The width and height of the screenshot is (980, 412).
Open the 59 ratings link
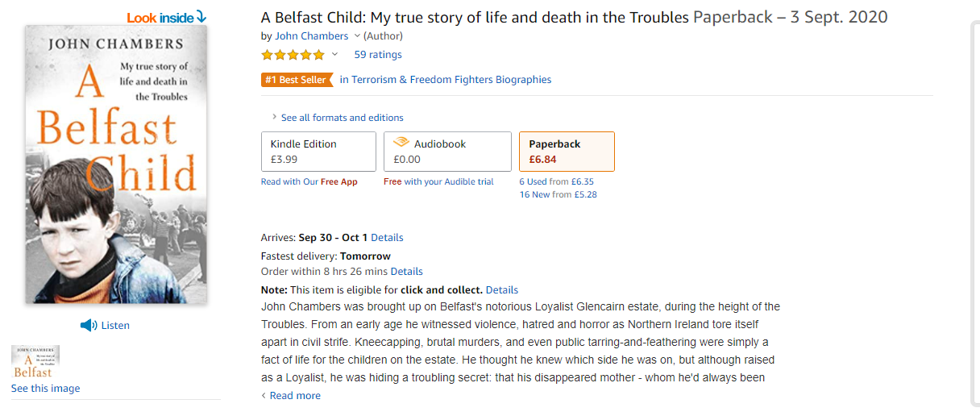[378, 55]
